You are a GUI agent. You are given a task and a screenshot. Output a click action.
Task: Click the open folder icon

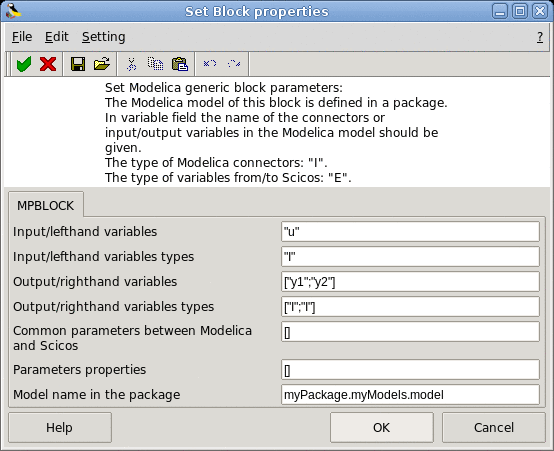102,64
